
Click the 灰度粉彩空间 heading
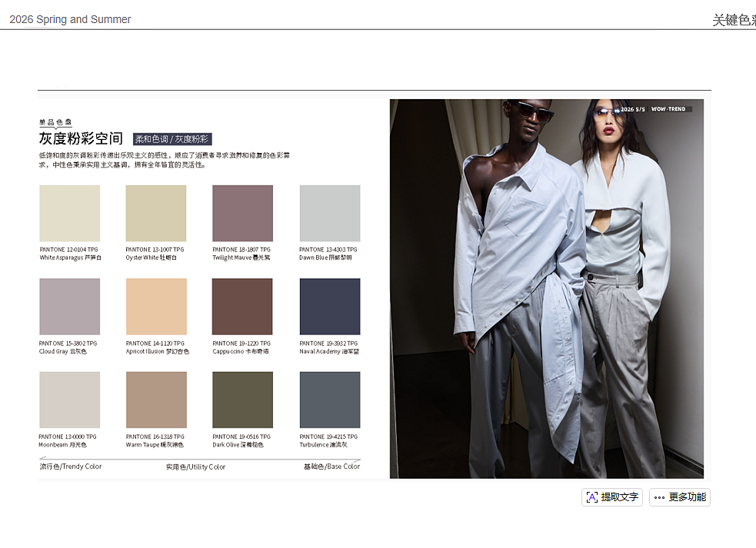tap(81, 139)
